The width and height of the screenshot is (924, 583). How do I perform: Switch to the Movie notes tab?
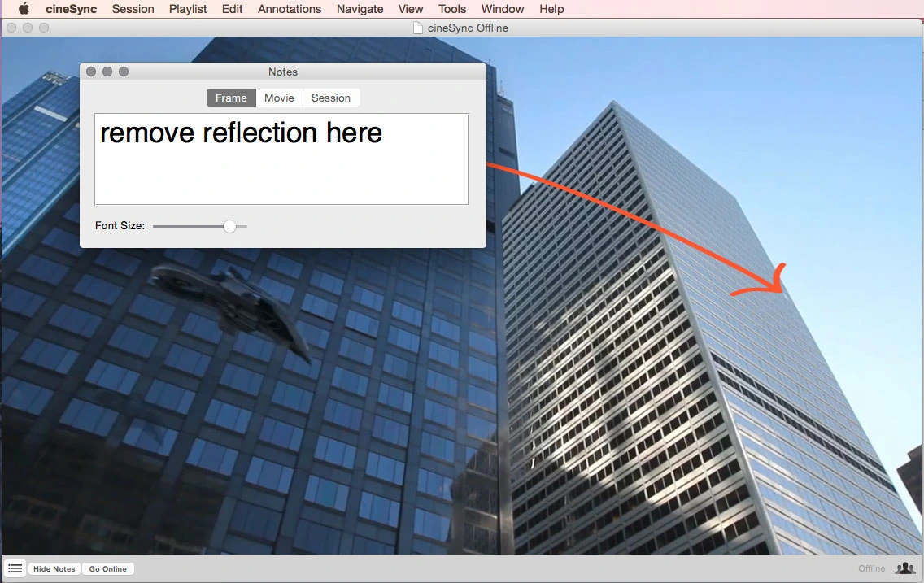pos(279,98)
